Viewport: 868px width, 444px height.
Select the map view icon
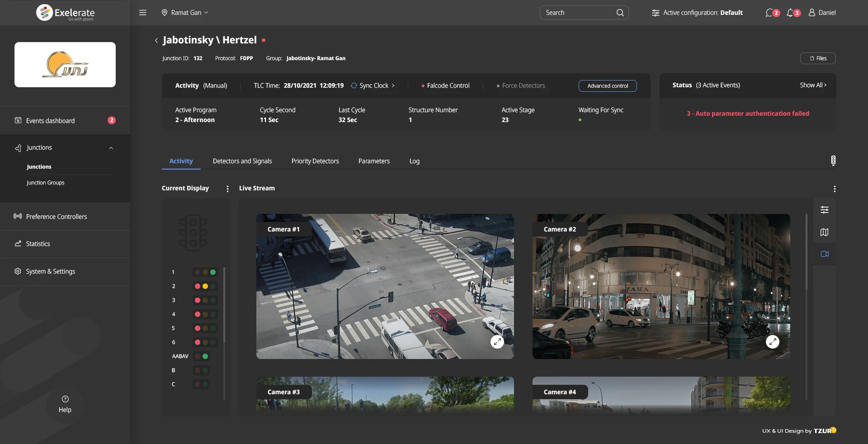tap(825, 232)
